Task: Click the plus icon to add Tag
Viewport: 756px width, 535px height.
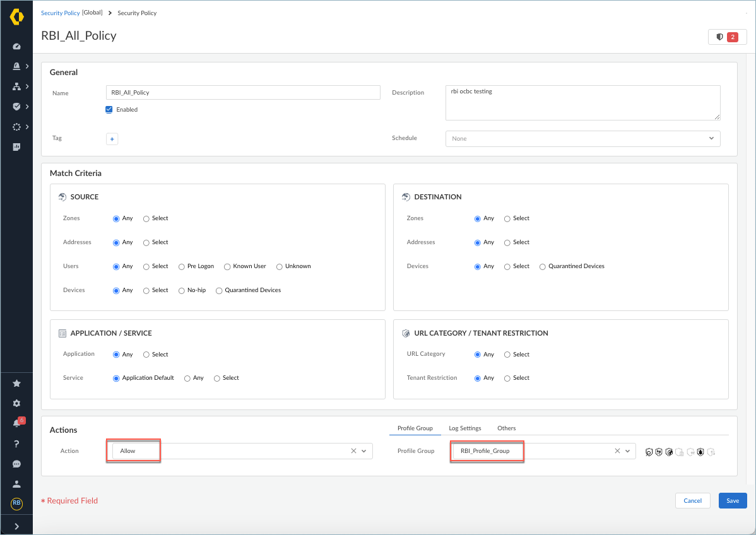Action: [x=112, y=139]
